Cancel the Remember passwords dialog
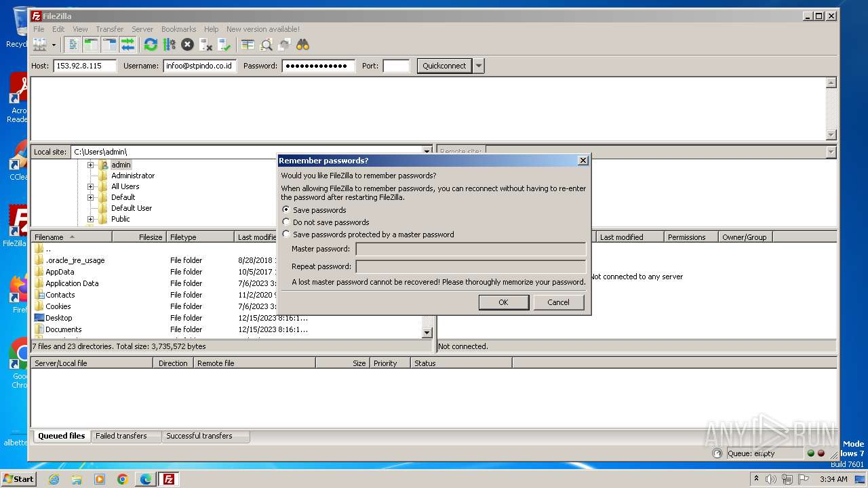Viewport: 868px width, 488px height. click(x=559, y=302)
